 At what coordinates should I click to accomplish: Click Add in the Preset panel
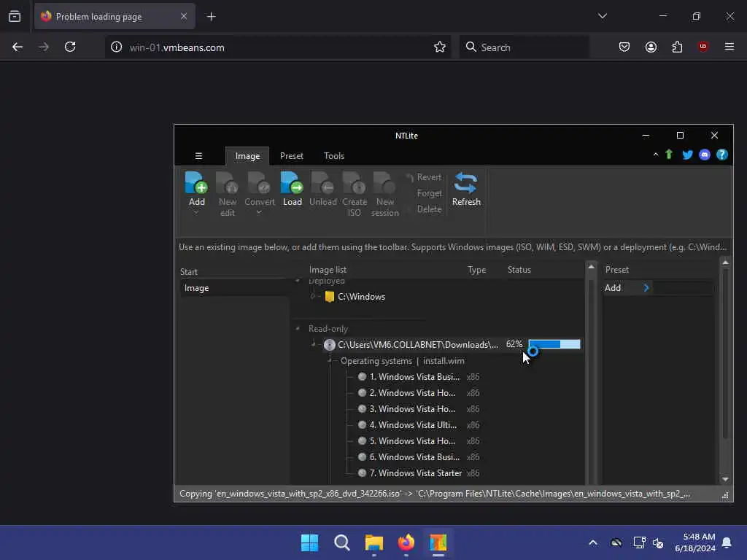point(613,287)
